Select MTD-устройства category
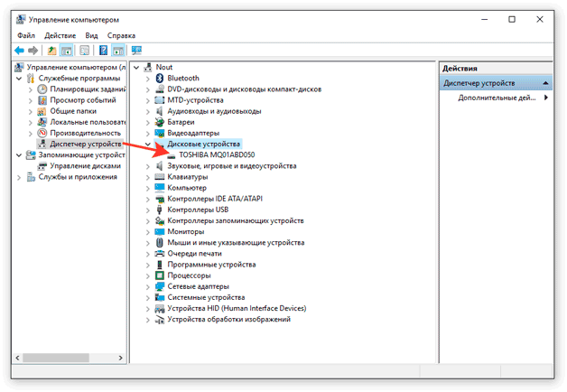Viewport: 567px width, 392px height. 195,100
